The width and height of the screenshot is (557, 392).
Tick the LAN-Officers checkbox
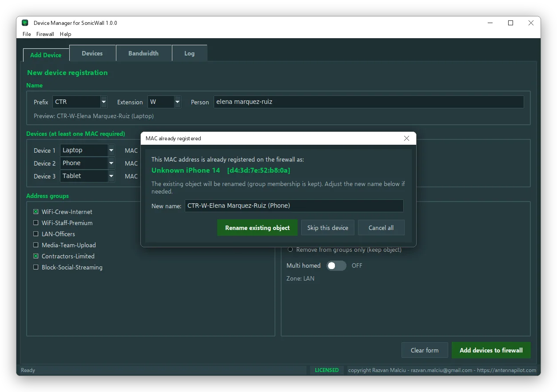click(36, 234)
